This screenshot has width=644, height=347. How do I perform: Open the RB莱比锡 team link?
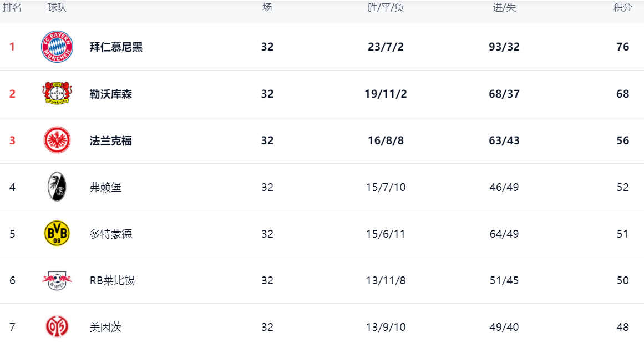point(112,280)
